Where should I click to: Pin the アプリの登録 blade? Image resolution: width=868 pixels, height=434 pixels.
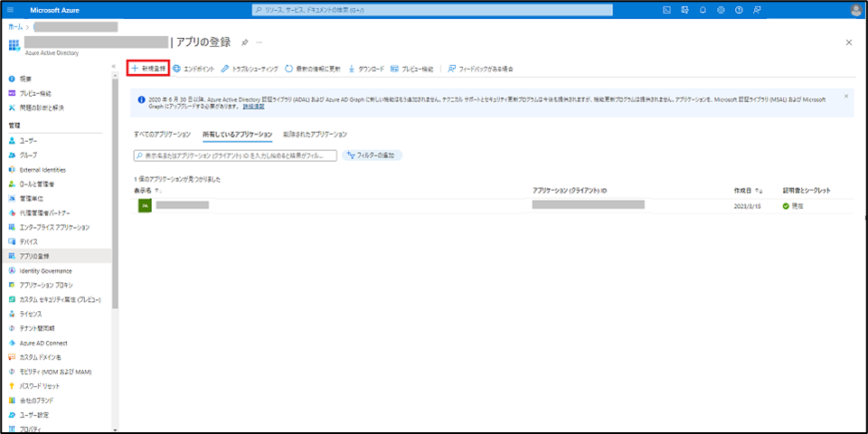(245, 42)
